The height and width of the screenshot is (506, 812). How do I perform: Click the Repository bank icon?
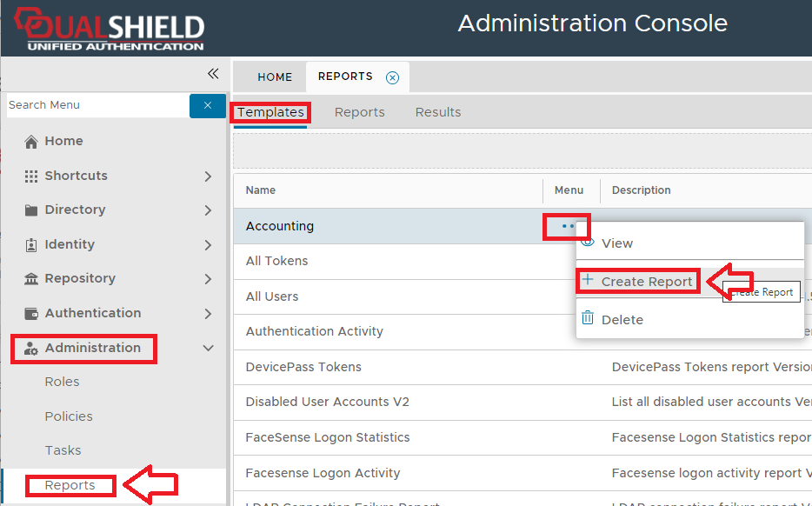coord(31,279)
